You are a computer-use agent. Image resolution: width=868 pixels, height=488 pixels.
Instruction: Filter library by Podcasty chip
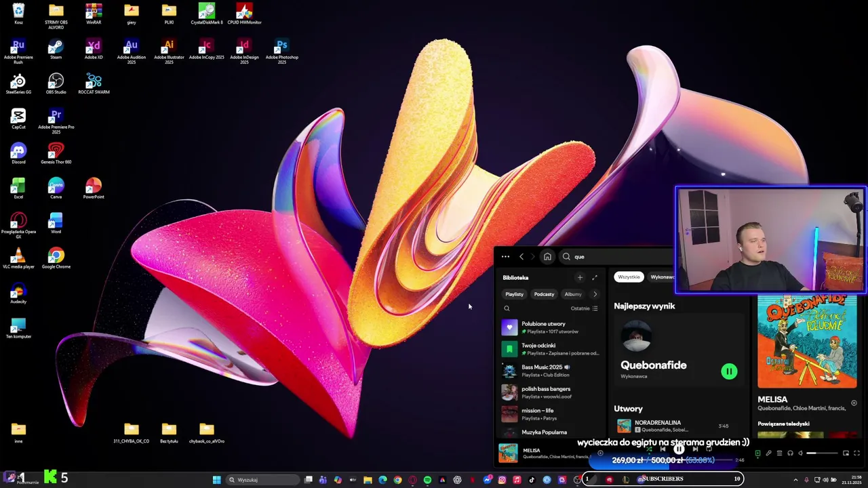tap(544, 294)
